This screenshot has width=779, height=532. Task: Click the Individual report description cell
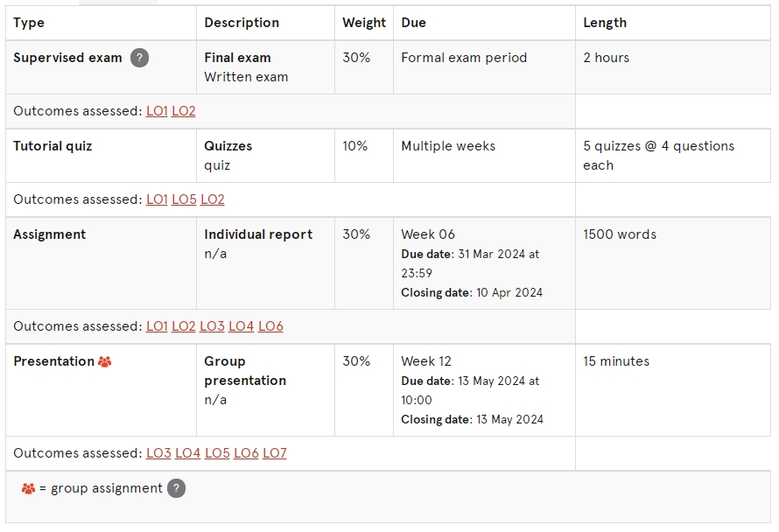tap(258, 234)
